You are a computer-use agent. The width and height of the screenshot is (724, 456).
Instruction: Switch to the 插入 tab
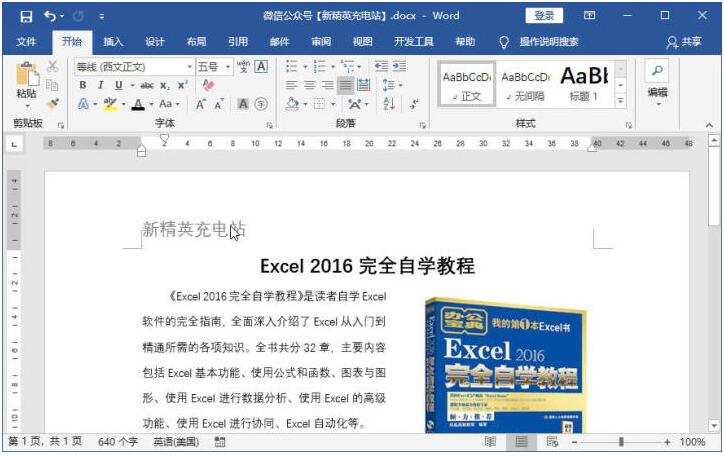point(113,42)
